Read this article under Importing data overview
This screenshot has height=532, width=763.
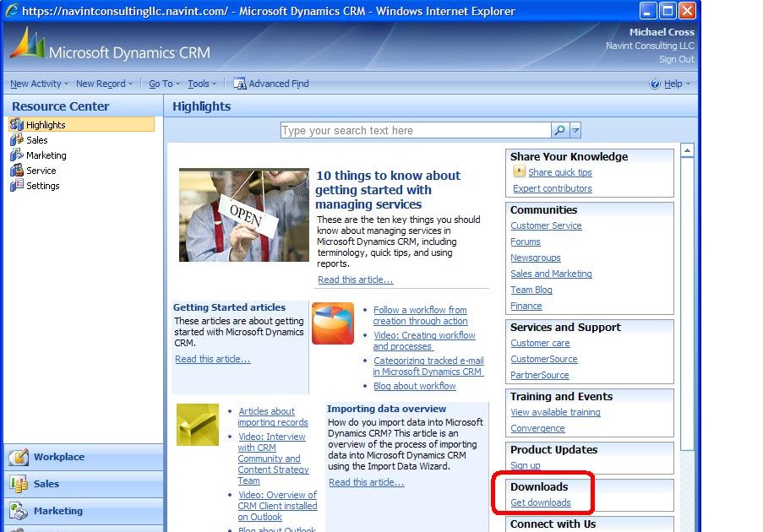click(367, 482)
